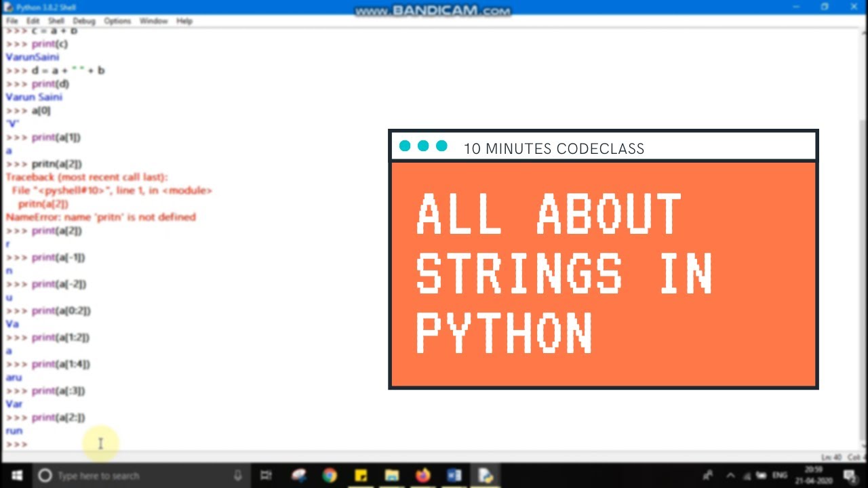Open the Edit menu
Image resolution: width=868 pixels, height=488 pixels.
tap(33, 21)
